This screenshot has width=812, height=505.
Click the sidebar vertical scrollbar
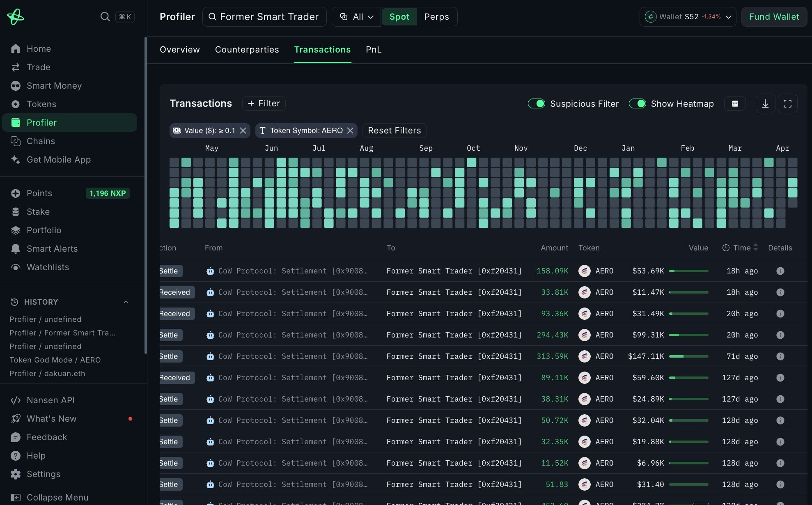click(145, 195)
